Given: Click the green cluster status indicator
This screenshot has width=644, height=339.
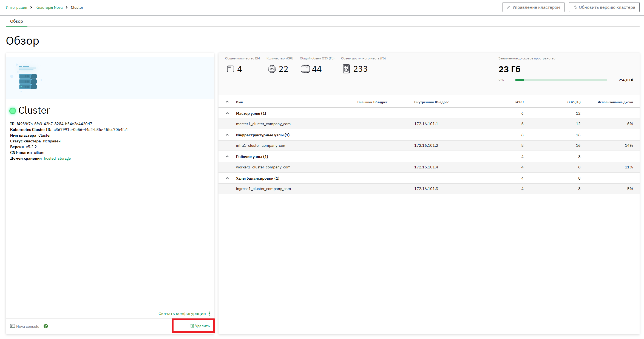Looking at the screenshot, I should (13, 111).
